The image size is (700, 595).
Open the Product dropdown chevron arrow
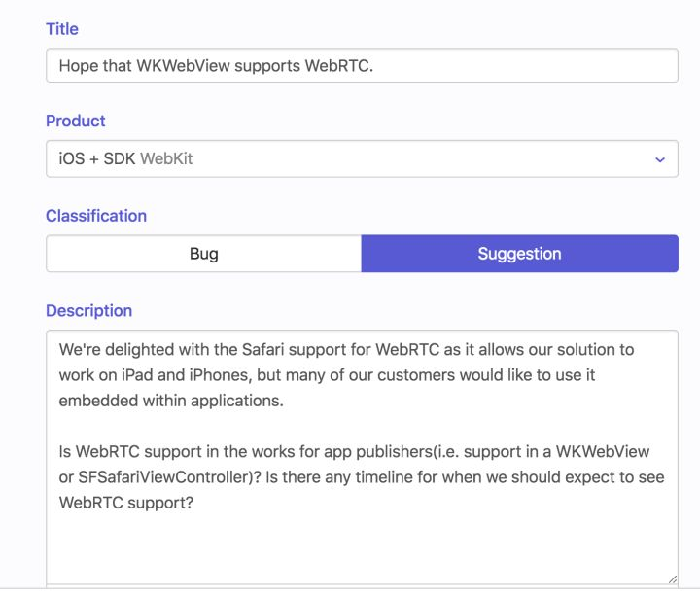(x=660, y=159)
